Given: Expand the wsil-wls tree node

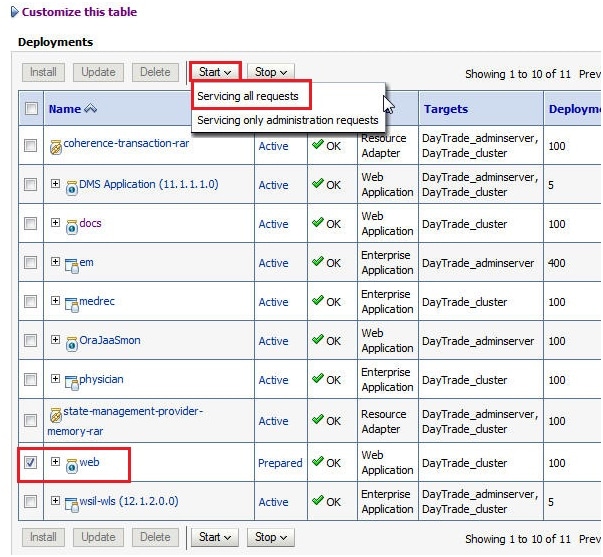Looking at the screenshot, I should pos(55,500).
